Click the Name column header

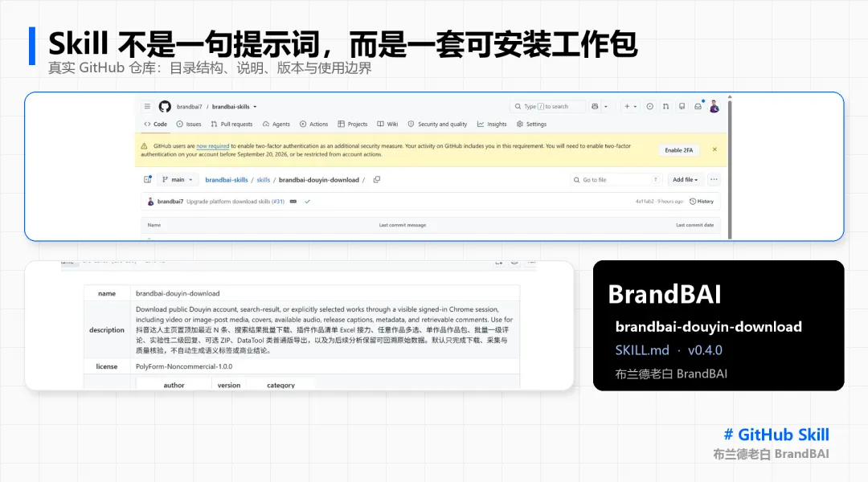[x=154, y=225]
